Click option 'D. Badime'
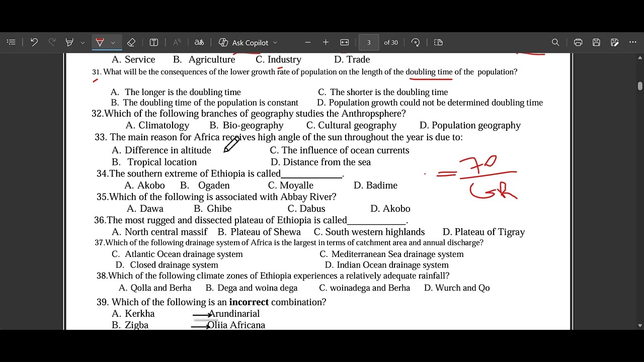 coord(375,186)
